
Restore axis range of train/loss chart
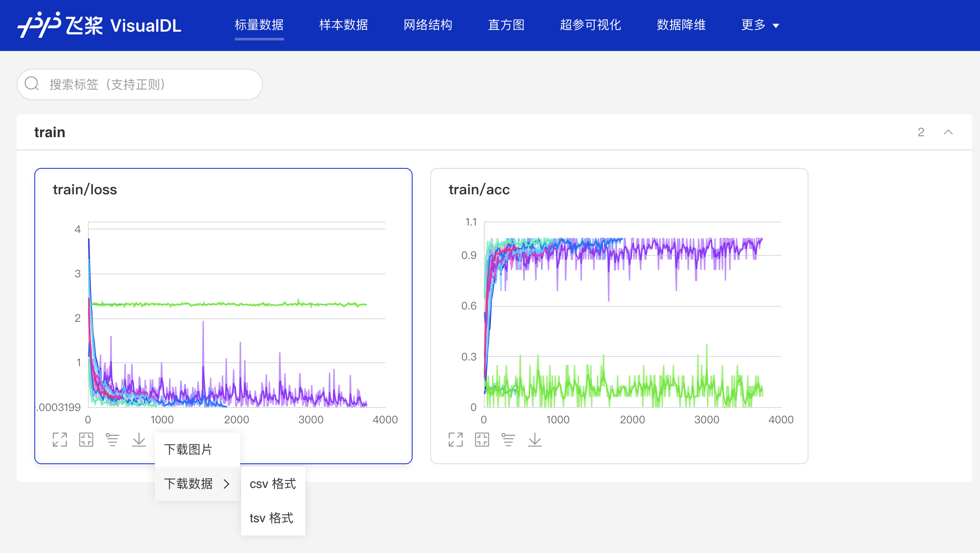[x=86, y=439]
